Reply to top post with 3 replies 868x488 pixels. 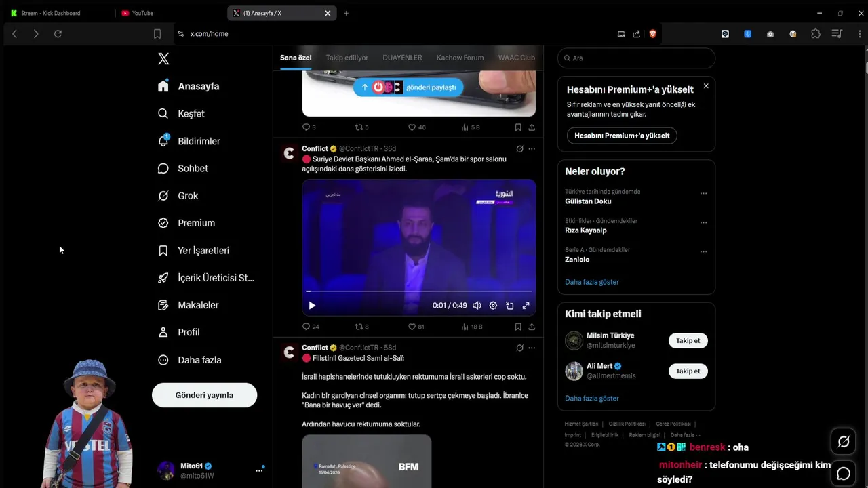pos(309,127)
